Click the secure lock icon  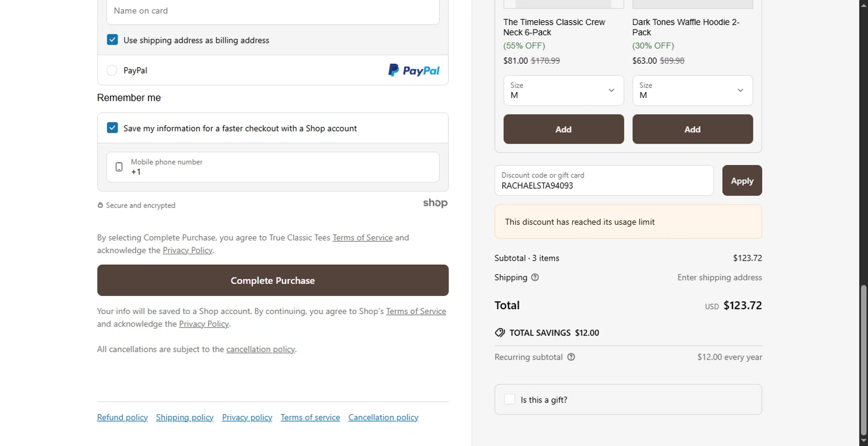100,206
